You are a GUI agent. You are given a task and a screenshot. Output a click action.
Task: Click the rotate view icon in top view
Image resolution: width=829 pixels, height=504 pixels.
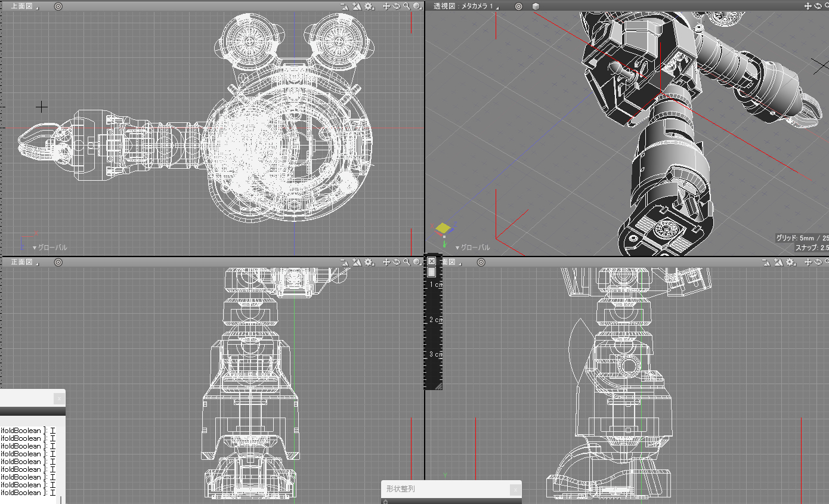[x=397, y=6]
